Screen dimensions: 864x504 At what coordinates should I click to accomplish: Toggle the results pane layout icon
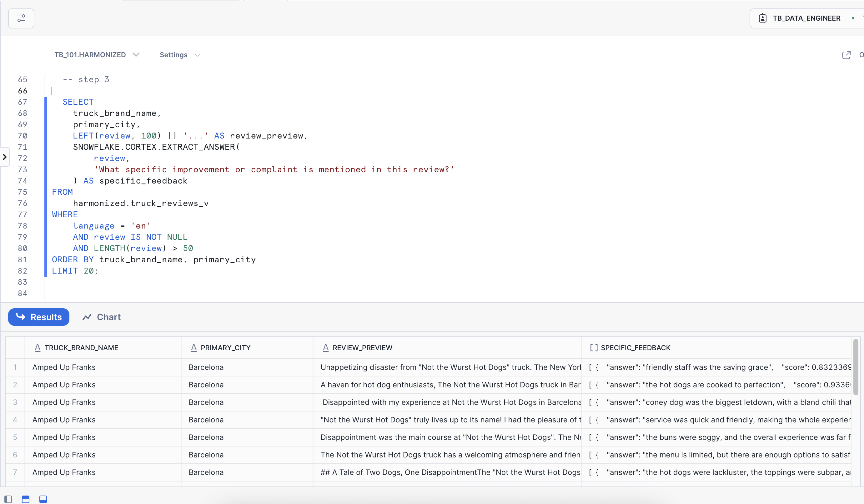(x=43, y=499)
